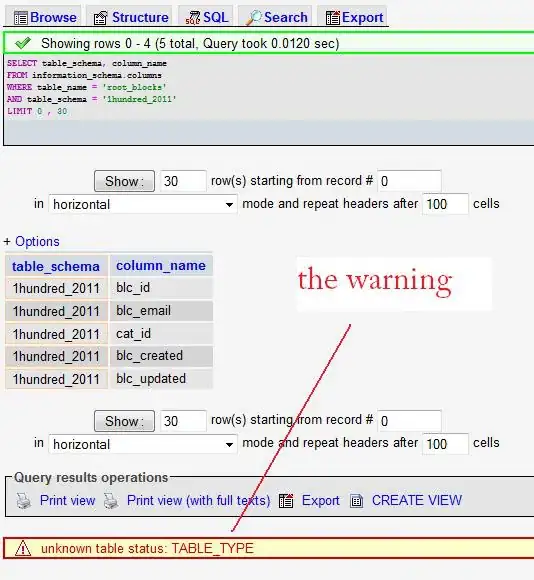Viewport: 534px width, 580px height.
Task: Click the lower repeat headers field showing 100
Action: pos(445,444)
